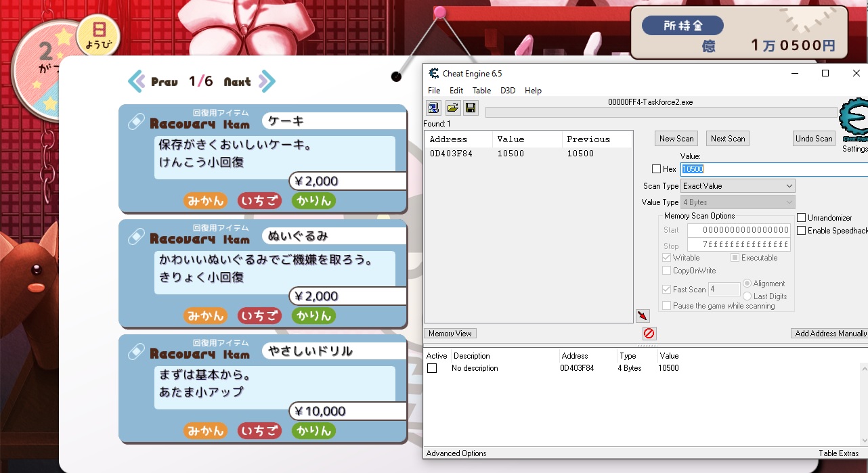Open the D3D menu

click(508, 91)
